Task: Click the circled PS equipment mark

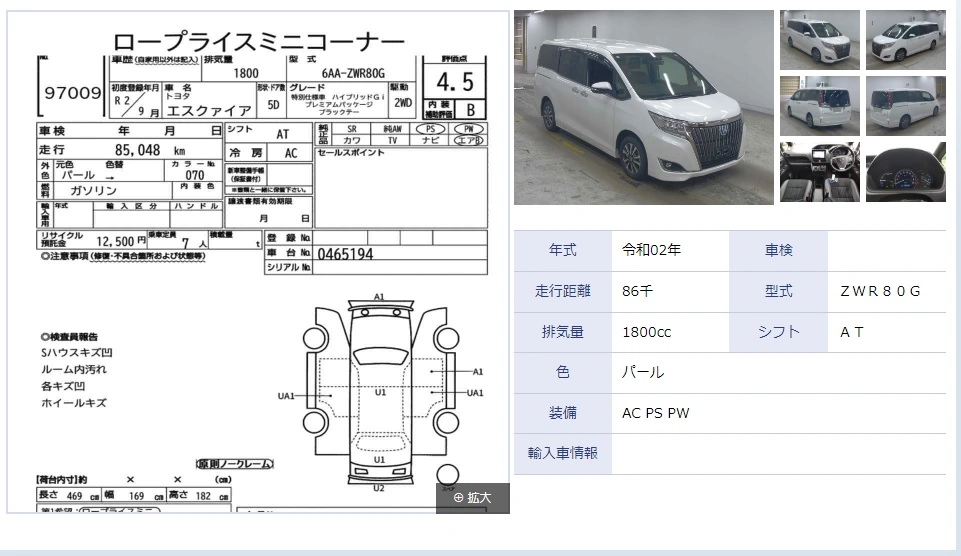Action: point(430,129)
